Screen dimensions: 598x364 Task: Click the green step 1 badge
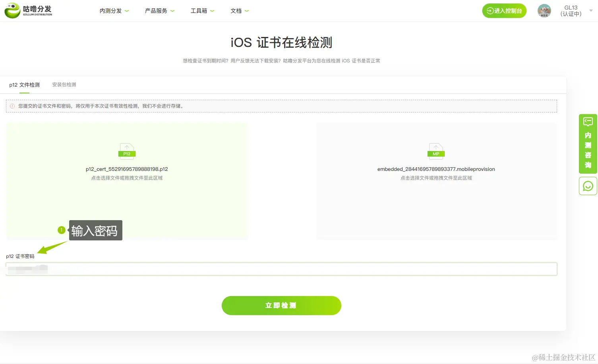pyautogui.click(x=61, y=230)
